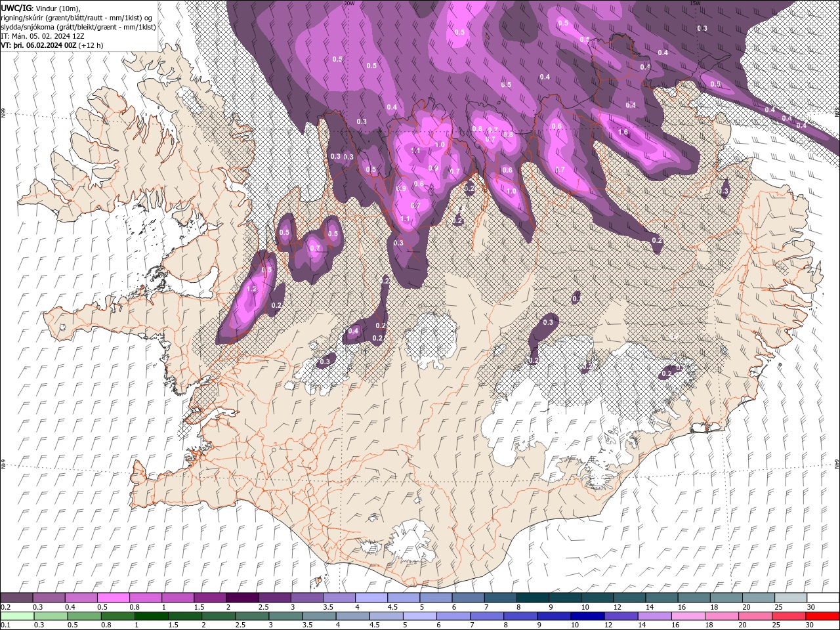Pick the bright pink 0.5 snow-scale swatch
840x630 pixels.
click(113, 598)
